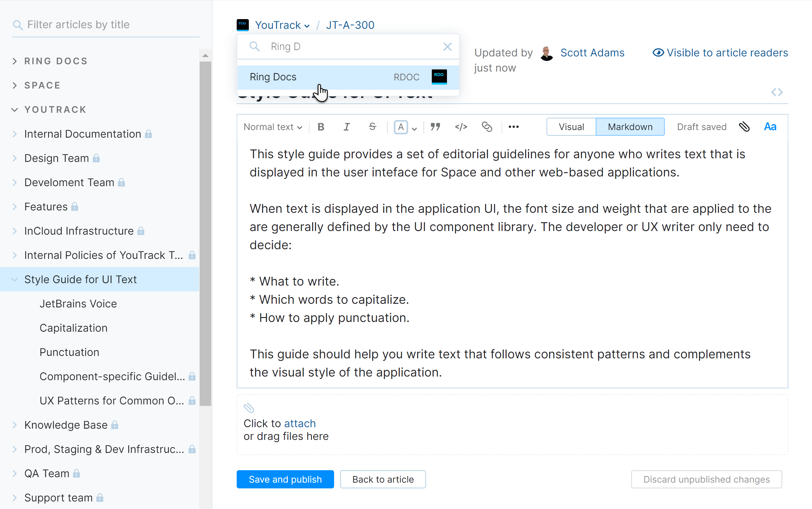Select Ring Docs from the project dropdown results
812x509 pixels.
[348, 77]
